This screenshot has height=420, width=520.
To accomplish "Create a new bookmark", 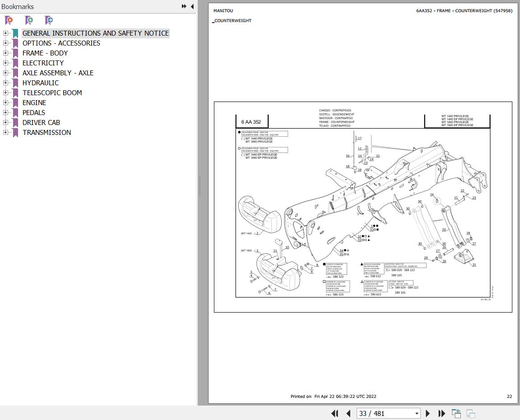I will [29, 20].
